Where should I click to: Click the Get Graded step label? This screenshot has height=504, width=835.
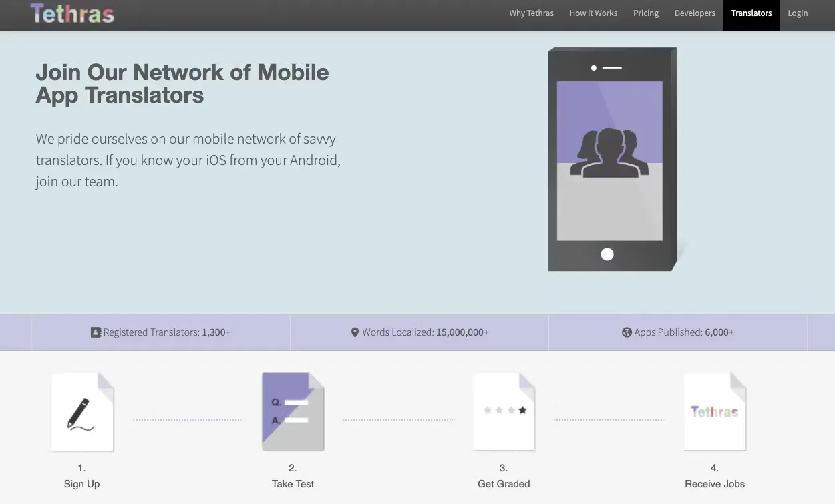pos(504,484)
